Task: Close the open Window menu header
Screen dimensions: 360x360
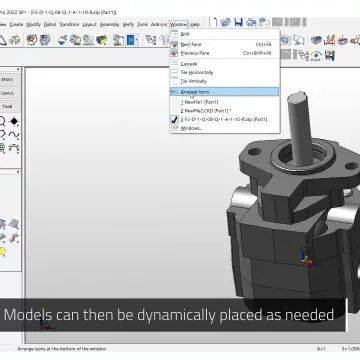Action: click(x=179, y=25)
